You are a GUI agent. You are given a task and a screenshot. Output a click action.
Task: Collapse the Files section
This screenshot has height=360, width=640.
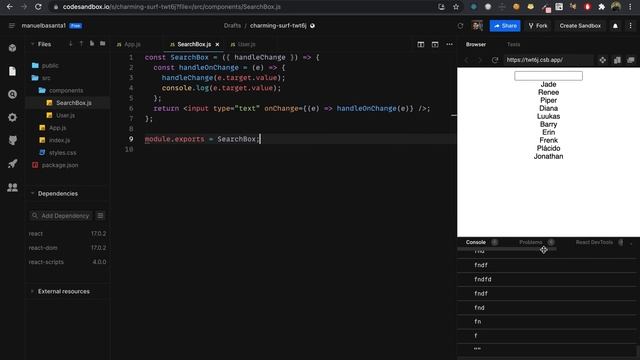[33, 44]
